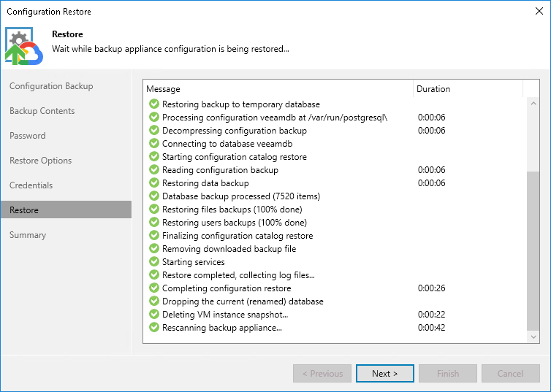Click duration 0:00:06 for Decompressing configuration backup
The image size is (551, 392).
(x=432, y=131)
